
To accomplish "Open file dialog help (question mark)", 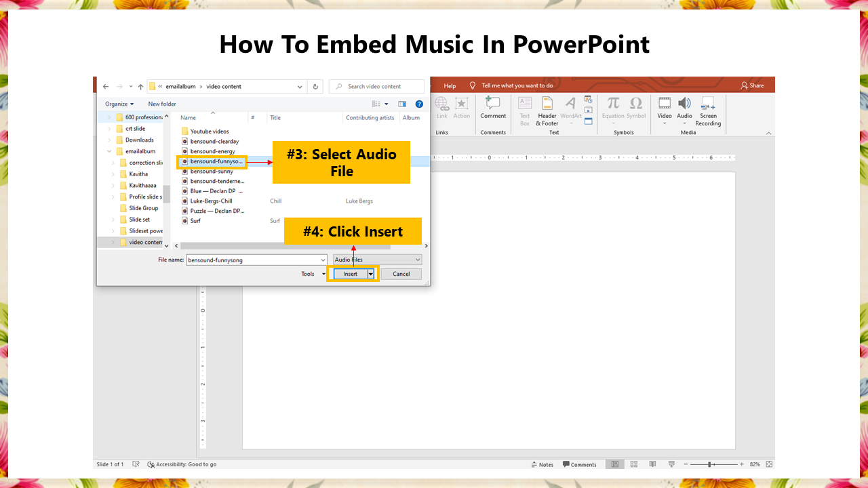I will tap(419, 104).
